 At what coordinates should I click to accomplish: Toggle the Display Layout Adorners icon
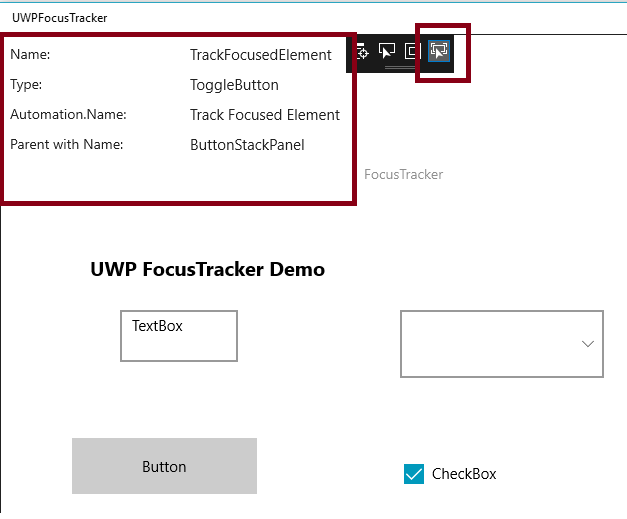pos(412,50)
